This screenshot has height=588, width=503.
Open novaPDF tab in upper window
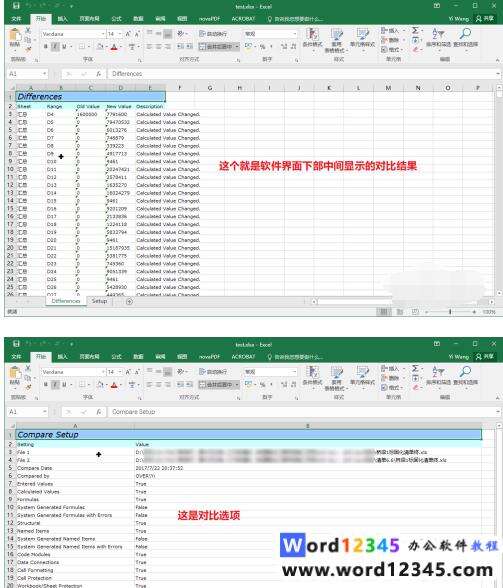(x=209, y=19)
